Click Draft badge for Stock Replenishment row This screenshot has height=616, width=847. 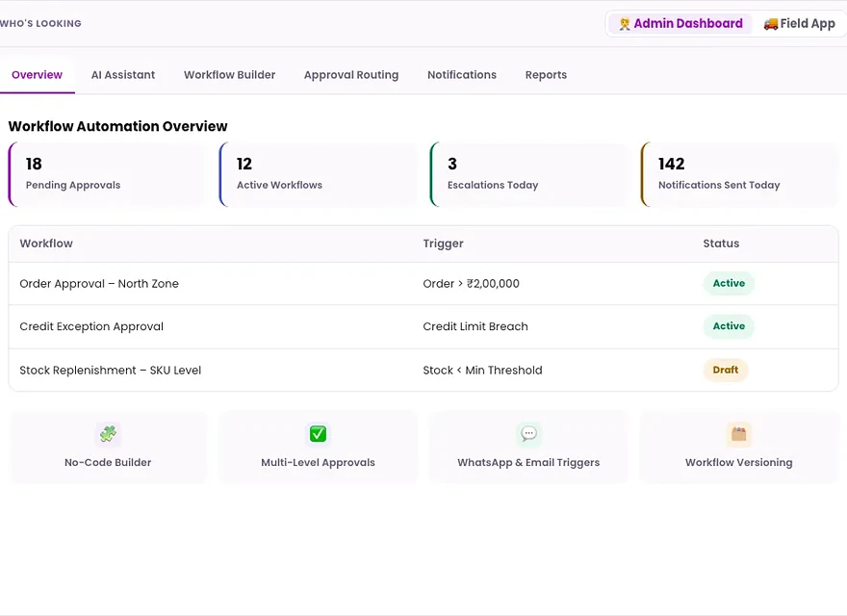(x=726, y=370)
